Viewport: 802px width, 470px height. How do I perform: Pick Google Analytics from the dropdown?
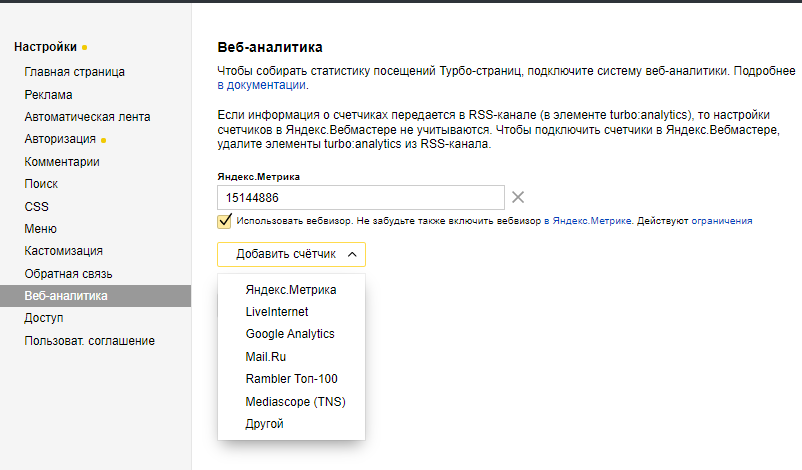pos(290,334)
